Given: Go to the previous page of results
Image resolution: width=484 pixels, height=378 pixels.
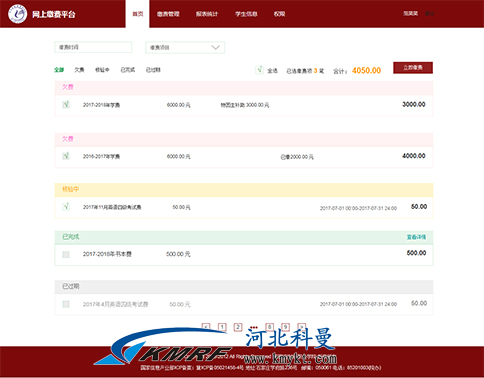Looking at the screenshot, I should [206, 327].
